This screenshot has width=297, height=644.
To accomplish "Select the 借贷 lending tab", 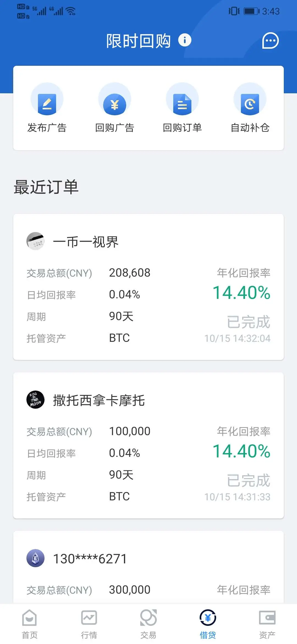I will click(208, 624).
